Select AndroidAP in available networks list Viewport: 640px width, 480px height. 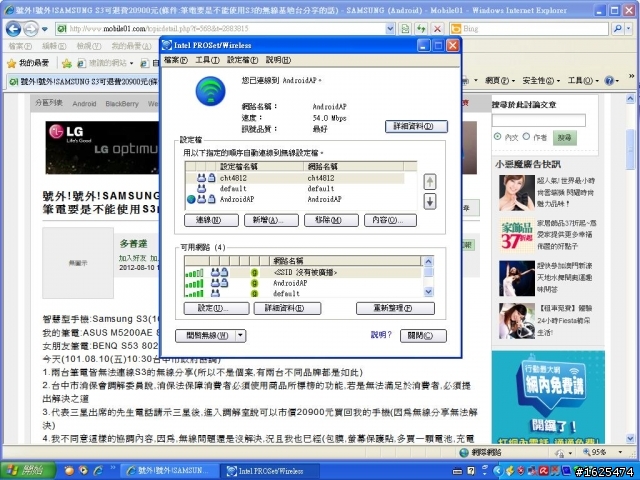pos(303,283)
